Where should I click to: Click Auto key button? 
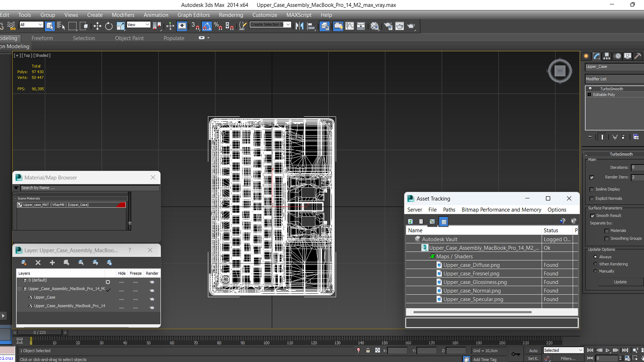click(533, 351)
